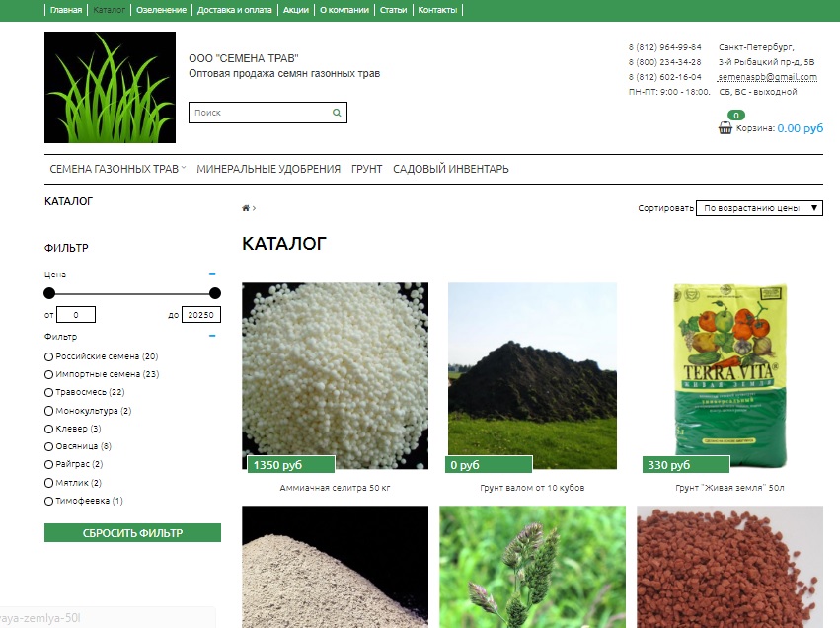This screenshot has height=628, width=840.
Task: Select Райграс filter option
Action: [x=48, y=464]
